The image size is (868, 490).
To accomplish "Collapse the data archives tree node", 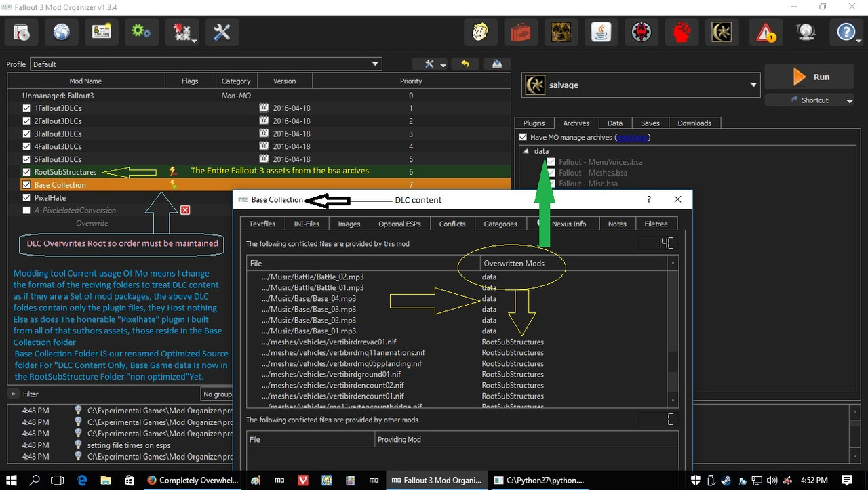I will [x=526, y=151].
